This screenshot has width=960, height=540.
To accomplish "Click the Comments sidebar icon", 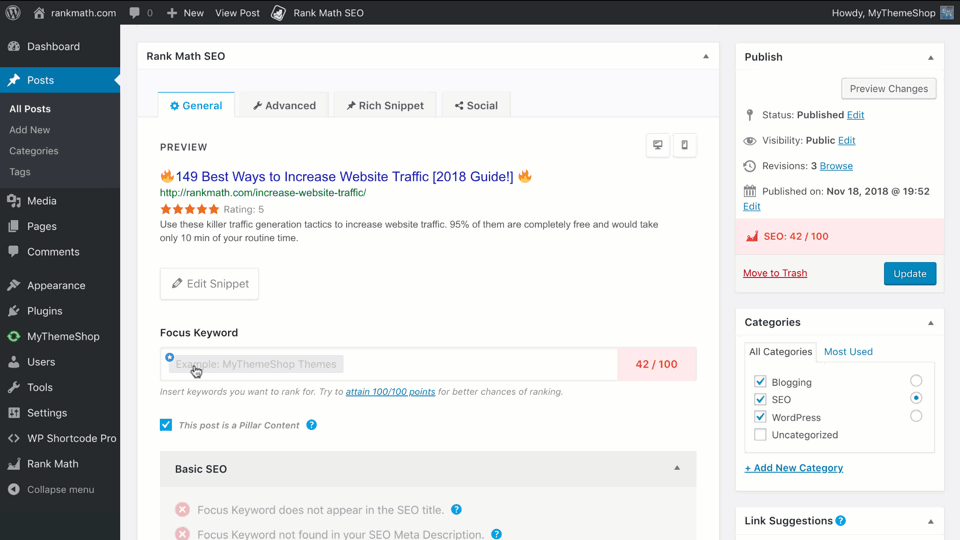I will pyautogui.click(x=13, y=252).
